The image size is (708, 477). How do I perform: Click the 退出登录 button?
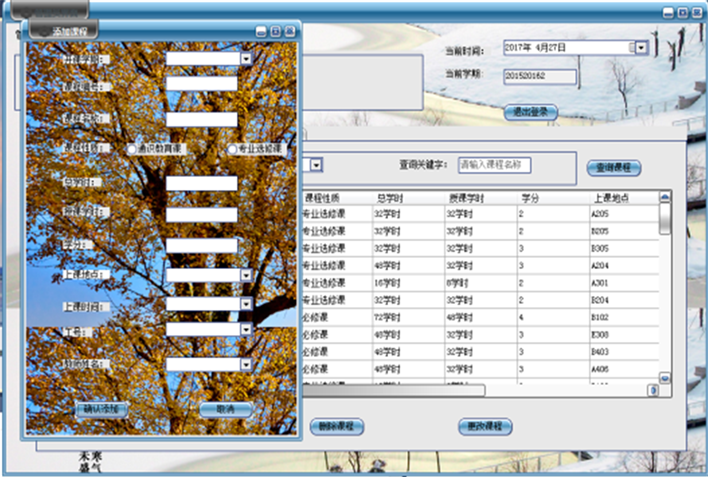531,112
